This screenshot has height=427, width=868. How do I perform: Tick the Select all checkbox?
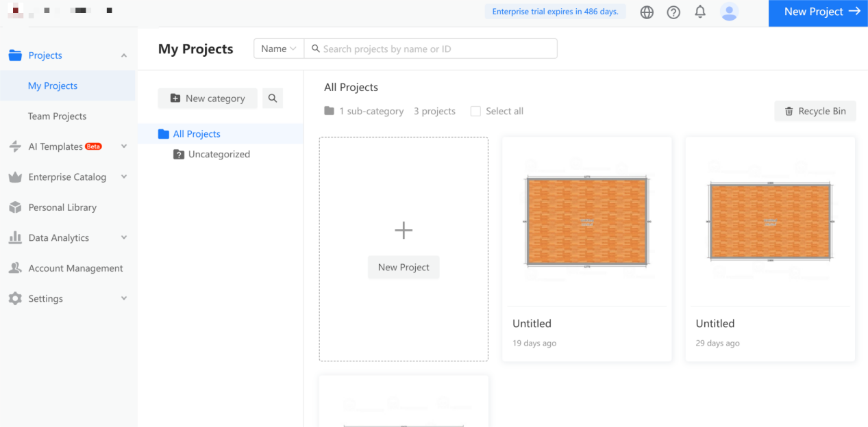coord(475,112)
